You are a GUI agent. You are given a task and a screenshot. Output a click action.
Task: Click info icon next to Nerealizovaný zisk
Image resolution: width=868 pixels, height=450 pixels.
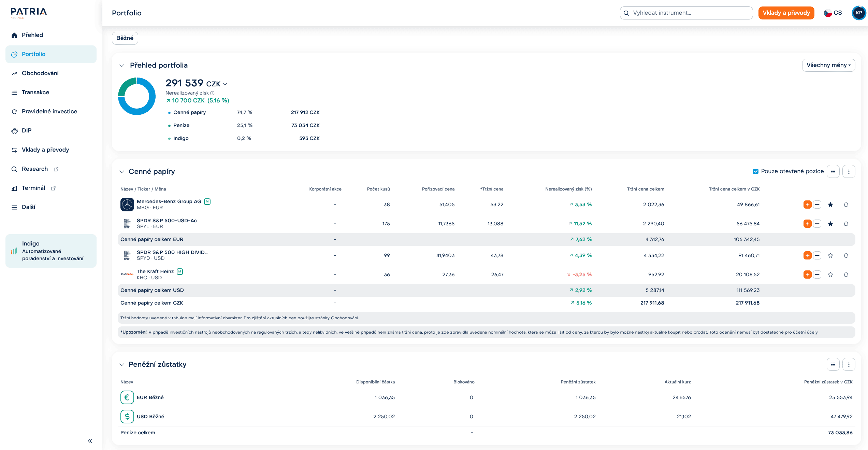click(x=212, y=93)
